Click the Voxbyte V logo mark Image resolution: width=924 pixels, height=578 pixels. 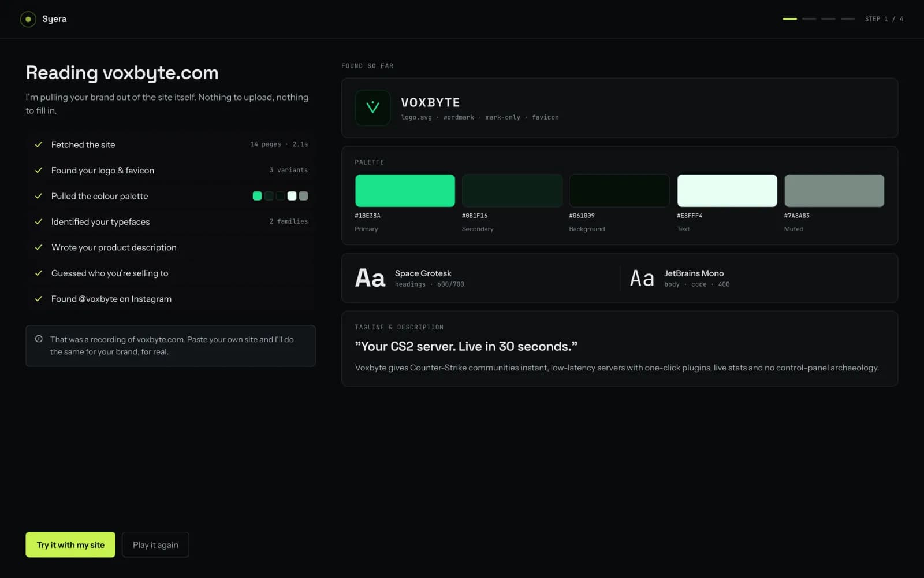[372, 108]
